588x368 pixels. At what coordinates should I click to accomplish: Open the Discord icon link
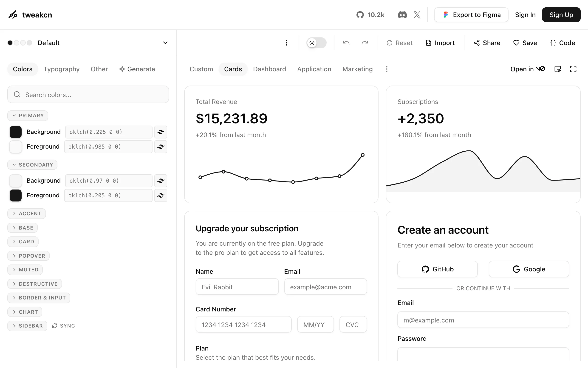(402, 15)
